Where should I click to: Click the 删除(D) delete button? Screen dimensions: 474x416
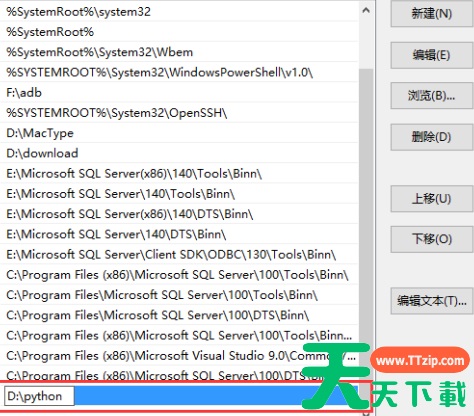pos(432,137)
